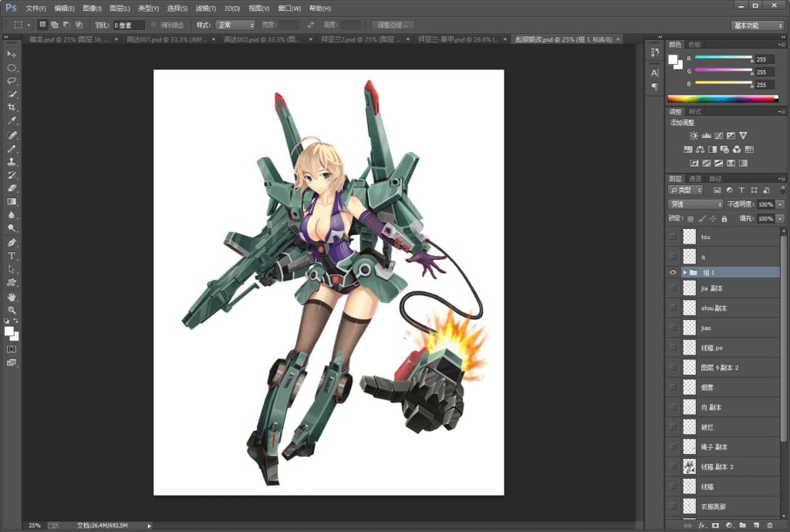Click create new group folder icon
Viewport: 790px width, 532px height.
click(x=742, y=525)
